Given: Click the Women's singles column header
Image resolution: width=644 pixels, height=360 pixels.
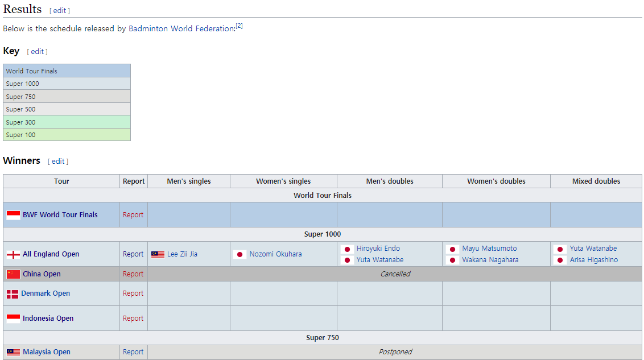Looking at the screenshot, I should [x=283, y=181].
